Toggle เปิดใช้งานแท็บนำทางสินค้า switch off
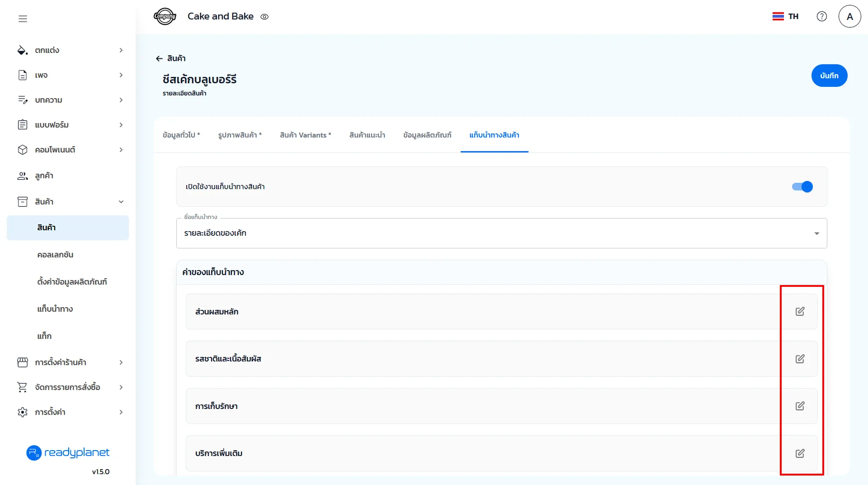Viewport: 868px width, 485px height. (802, 187)
